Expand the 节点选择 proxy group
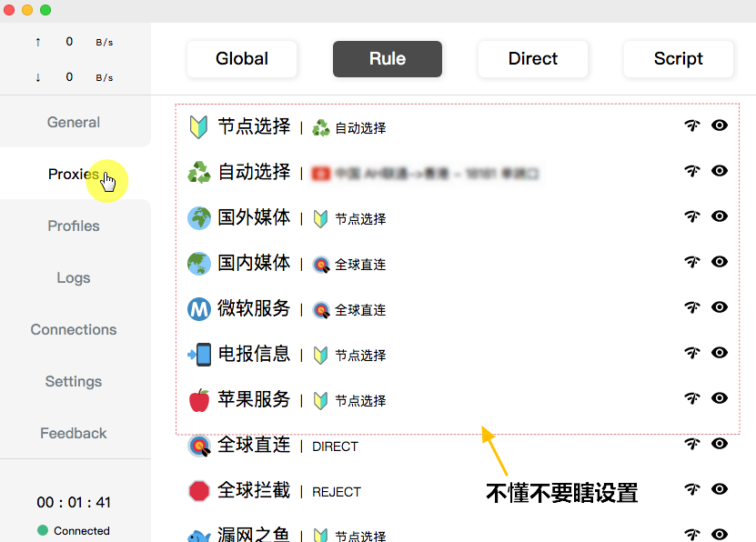 point(254,126)
